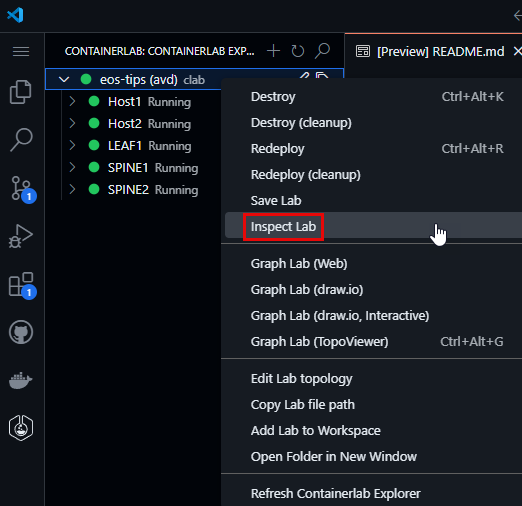This screenshot has height=506, width=522.
Task: Open the Docker view
Action: [21, 380]
